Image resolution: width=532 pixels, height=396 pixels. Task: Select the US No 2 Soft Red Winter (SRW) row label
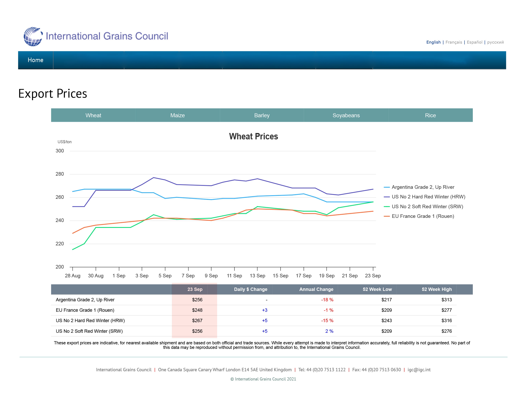pyautogui.click(x=89, y=331)
